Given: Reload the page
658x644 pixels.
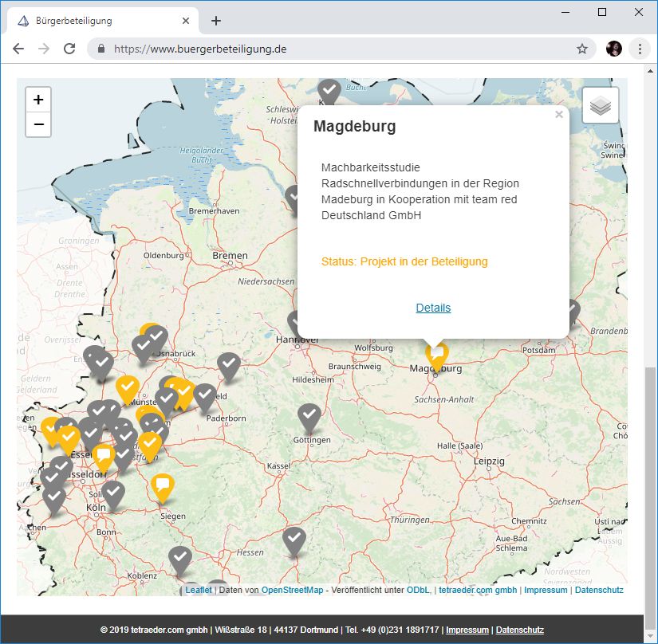Looking at the screenshot, I should coord(69,49).
